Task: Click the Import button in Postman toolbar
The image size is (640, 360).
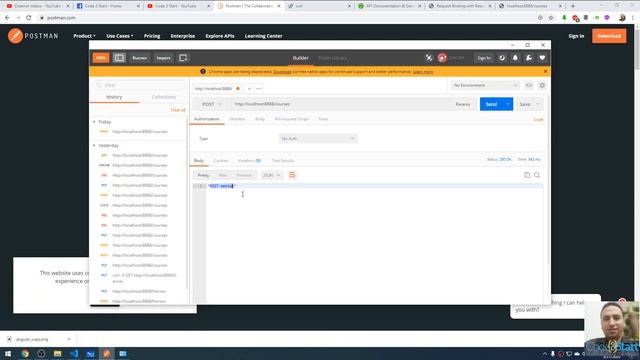Action: (164, 58)
